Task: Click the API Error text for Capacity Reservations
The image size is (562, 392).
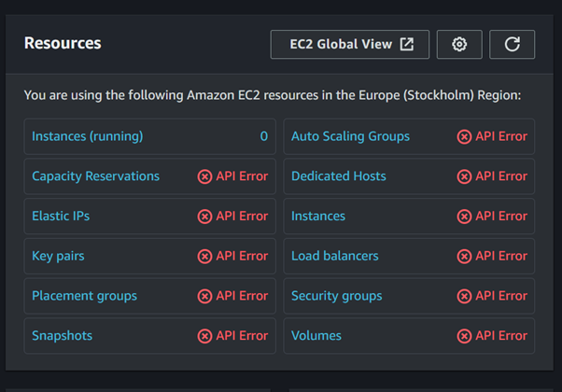Action: (x=242, y=176)
